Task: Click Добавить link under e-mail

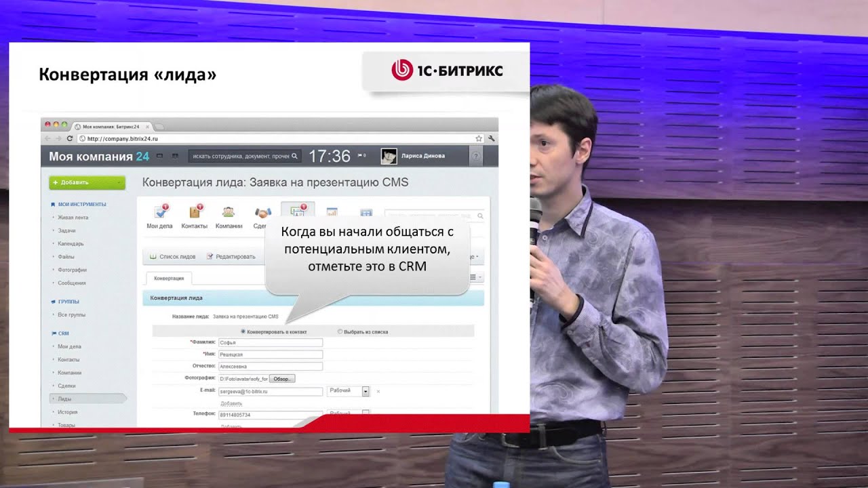Action: [x=231, y=403]
